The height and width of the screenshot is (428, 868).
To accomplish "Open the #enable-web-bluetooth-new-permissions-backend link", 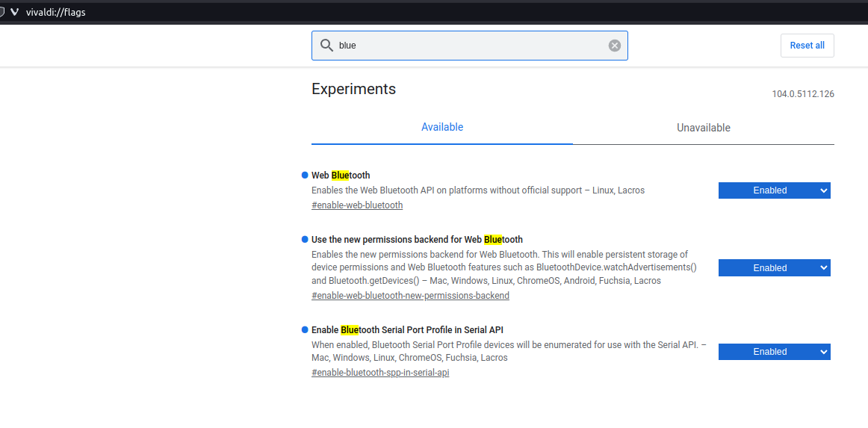I will [410, 296].
